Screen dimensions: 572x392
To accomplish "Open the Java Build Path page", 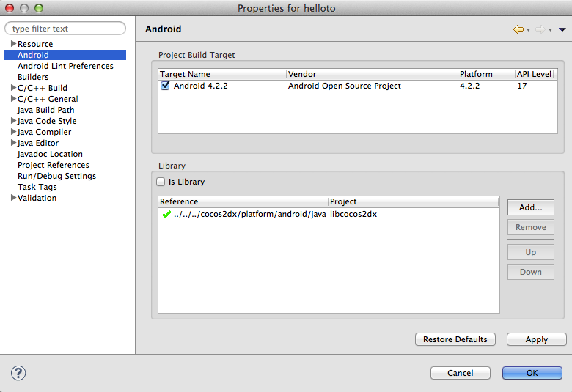I will coord(45,110).
